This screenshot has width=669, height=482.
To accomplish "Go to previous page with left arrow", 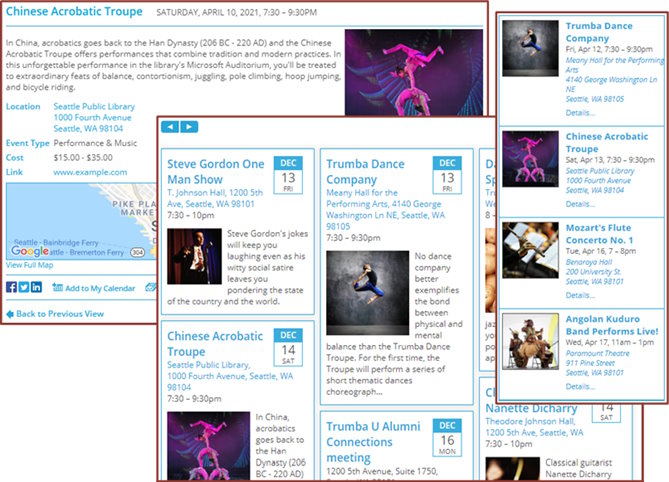I will coord(170,127).
